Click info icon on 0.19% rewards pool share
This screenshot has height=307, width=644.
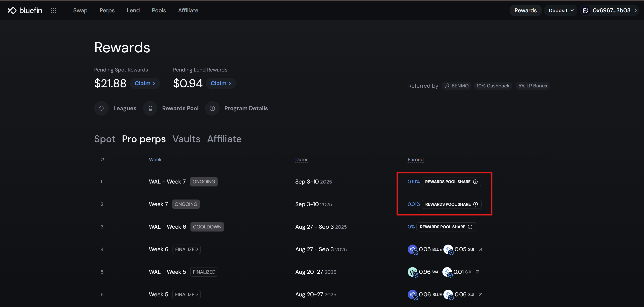475,182
